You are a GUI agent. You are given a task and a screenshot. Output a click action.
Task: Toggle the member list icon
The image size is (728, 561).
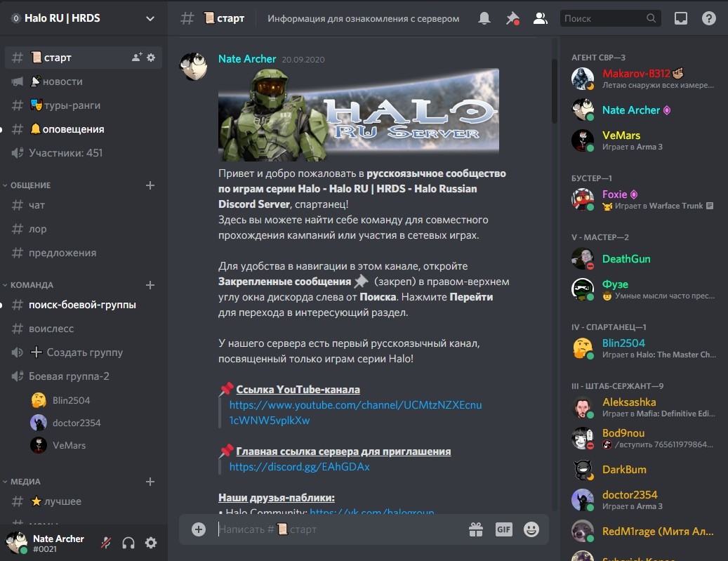tap(540, 18)
